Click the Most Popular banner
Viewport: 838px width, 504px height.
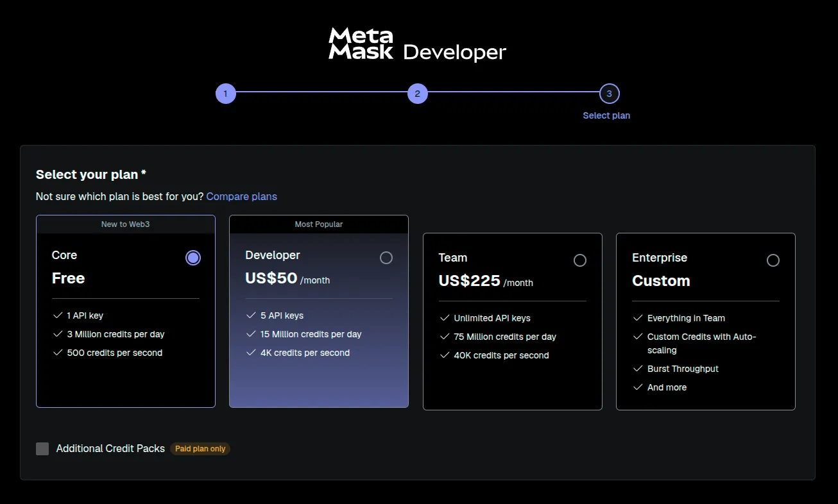point(319,224)
